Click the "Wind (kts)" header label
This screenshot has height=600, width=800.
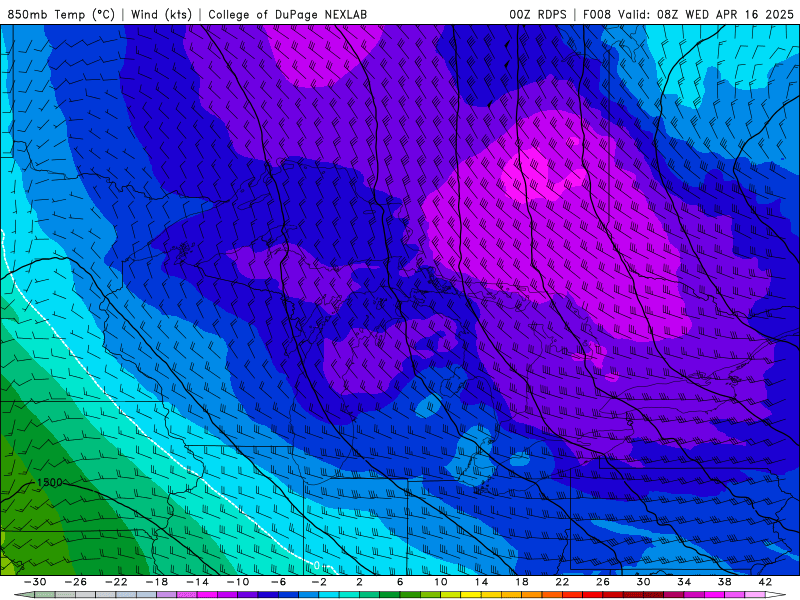click(161, 14)
